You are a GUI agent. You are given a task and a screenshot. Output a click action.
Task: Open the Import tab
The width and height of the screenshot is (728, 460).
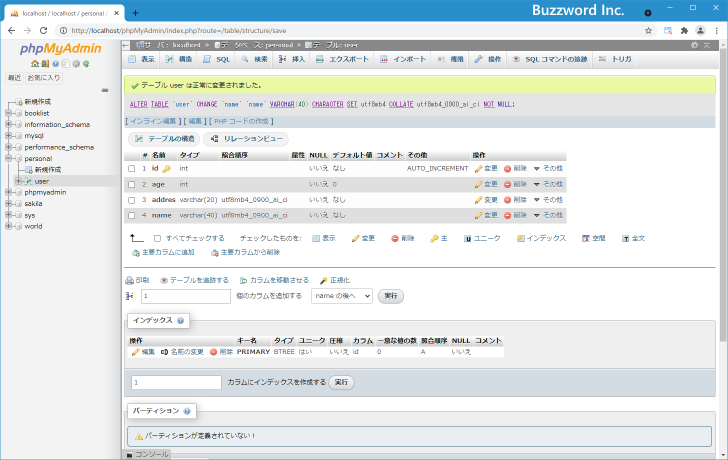(403, 59)
